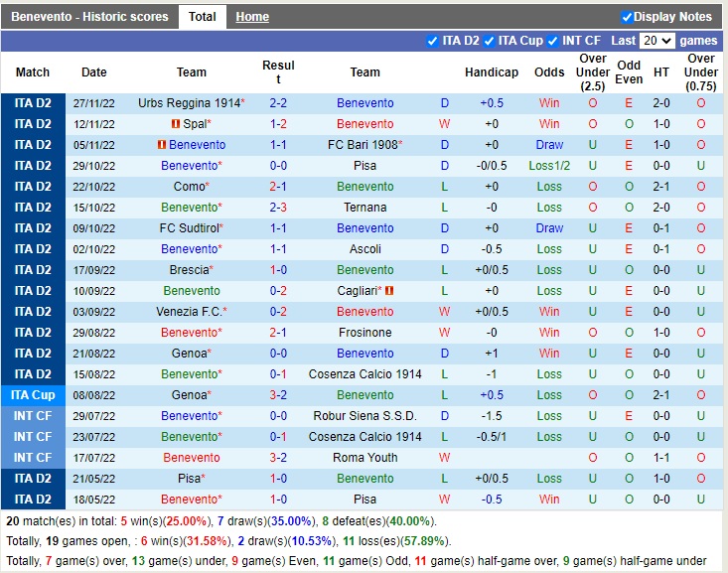Click Roma Youth team name
Image resolution: width=728 pixels, height=573 pixels.
pyautogui.click(x=364, y=458)
